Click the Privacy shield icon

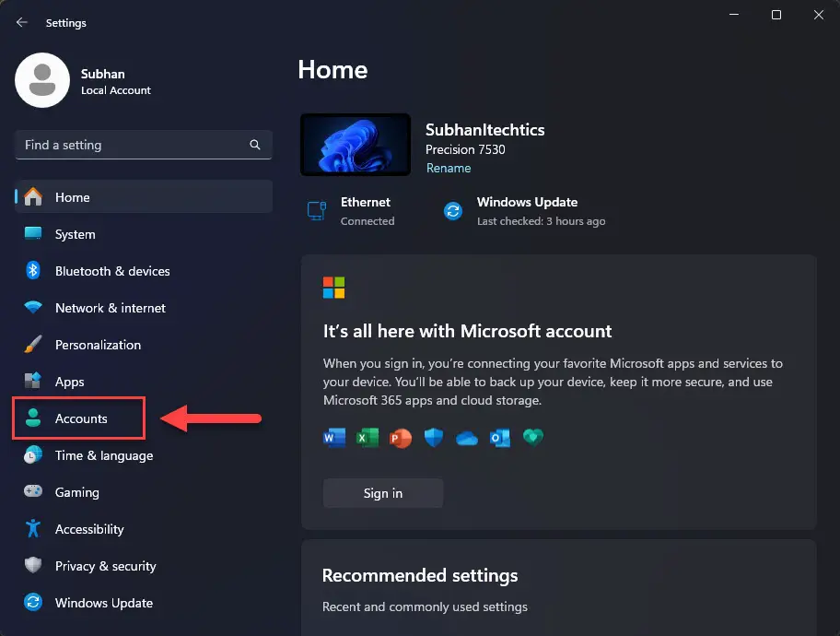tap(33, 565)
